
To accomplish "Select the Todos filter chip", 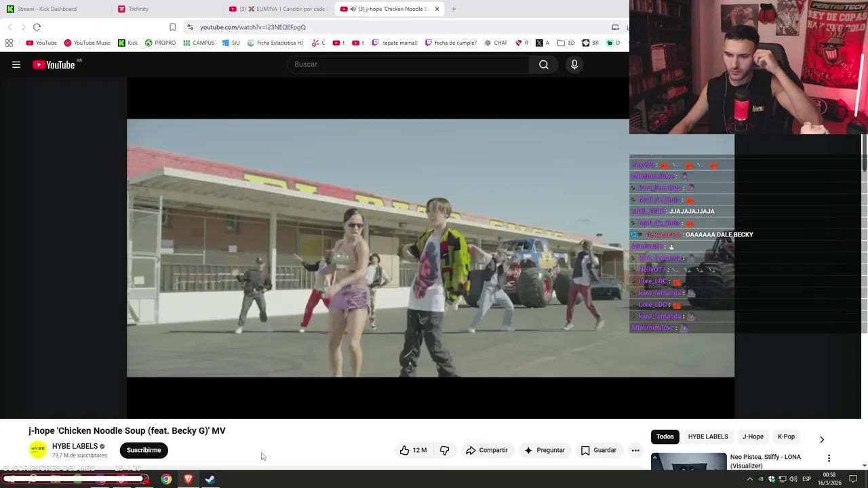I will pos(665,436).
